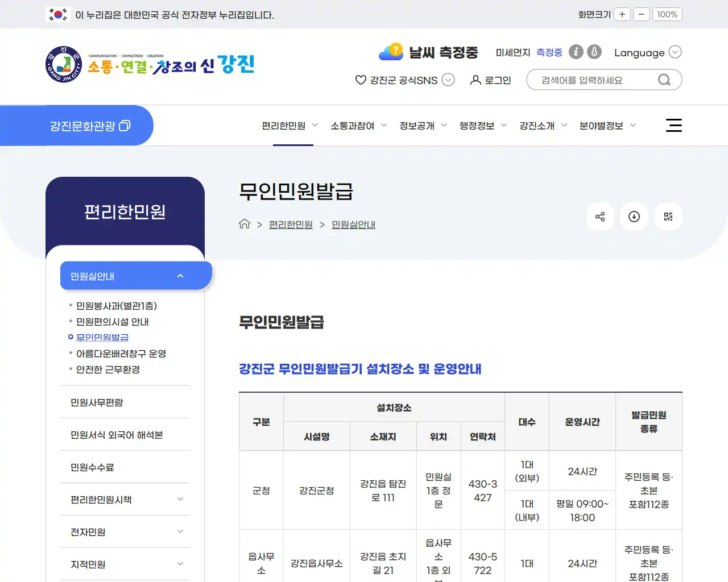This screenshot has height=582, width=728.
Task: Open 민원서식 외국어 해석본 sidebar menu
Action: click(125, 435)
